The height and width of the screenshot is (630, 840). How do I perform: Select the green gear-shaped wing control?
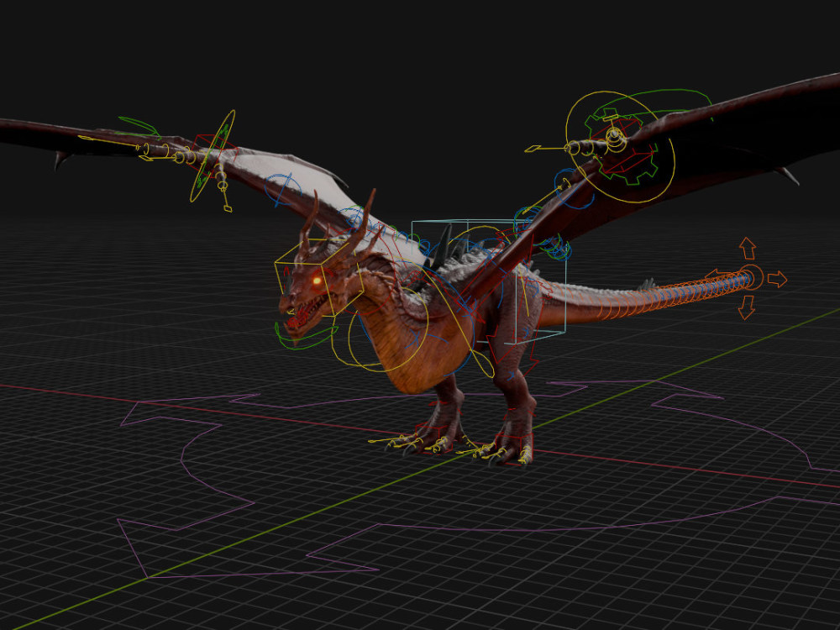[621, 146]
